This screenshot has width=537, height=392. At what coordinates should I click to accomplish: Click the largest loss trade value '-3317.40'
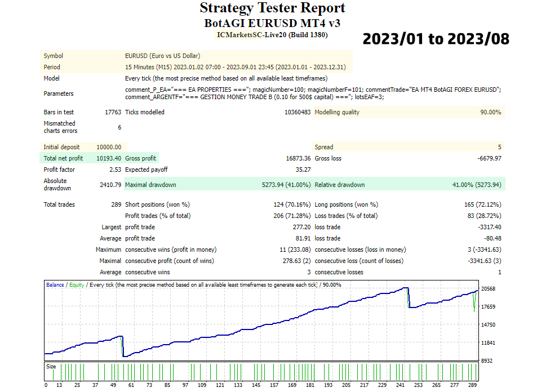point(490,227)
